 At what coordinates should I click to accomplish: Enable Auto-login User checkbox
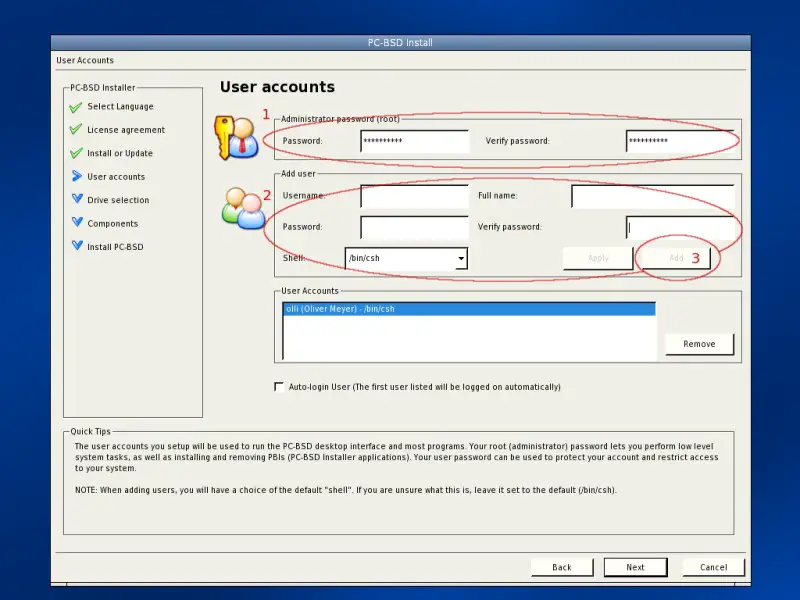279,387
